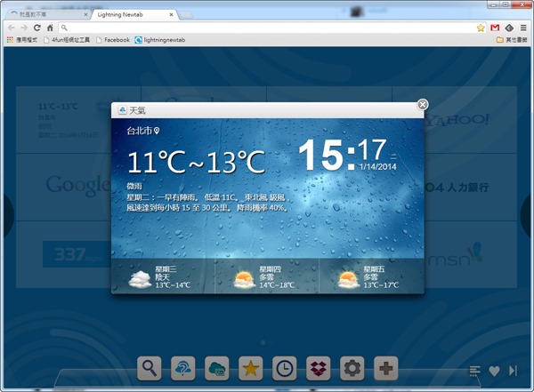Close the Lightning Newtab tab
The height and width of the screenshot is (392, 534).
[x=171, y=14]
